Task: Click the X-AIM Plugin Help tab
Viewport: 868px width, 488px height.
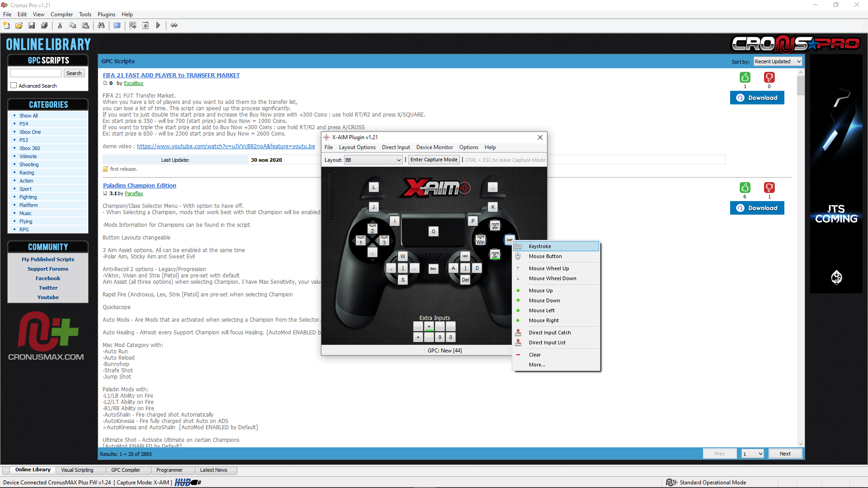Action: [490, 147]
